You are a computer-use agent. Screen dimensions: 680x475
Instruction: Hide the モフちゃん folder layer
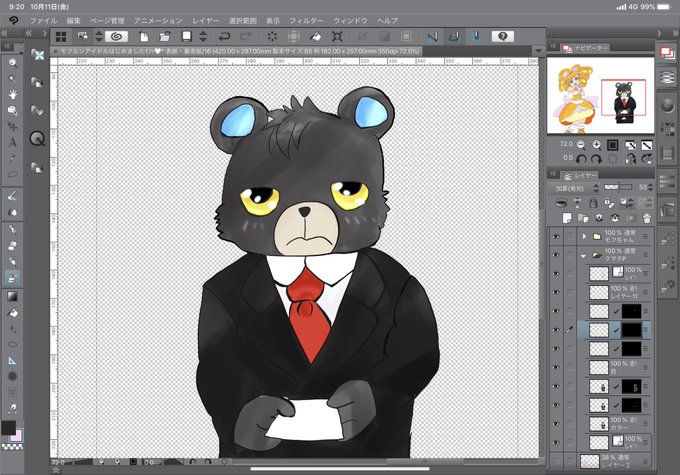[556, 237]
